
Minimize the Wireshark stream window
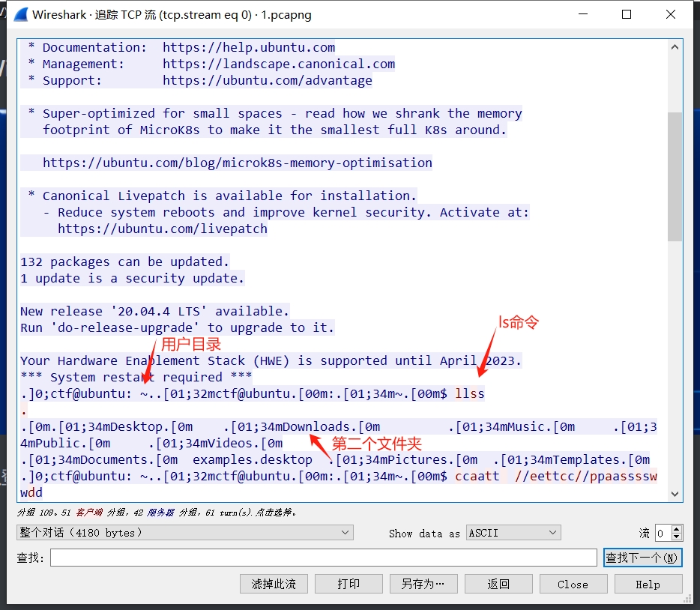pyautogui.click(x=583, y=14)
